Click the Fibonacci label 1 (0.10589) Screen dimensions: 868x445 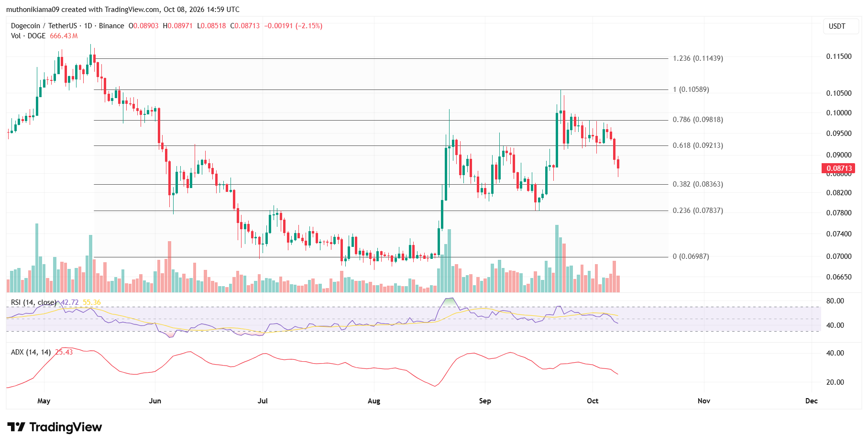point(691,89)
